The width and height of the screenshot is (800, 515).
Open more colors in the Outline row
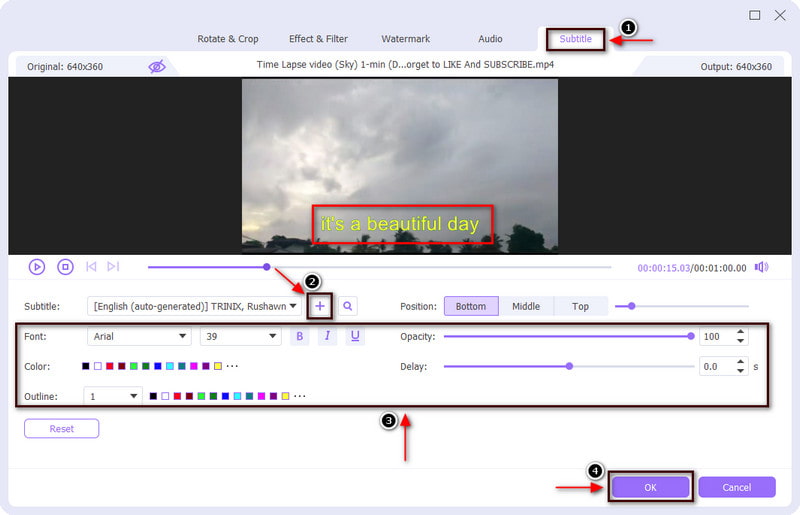click(299, 396)
